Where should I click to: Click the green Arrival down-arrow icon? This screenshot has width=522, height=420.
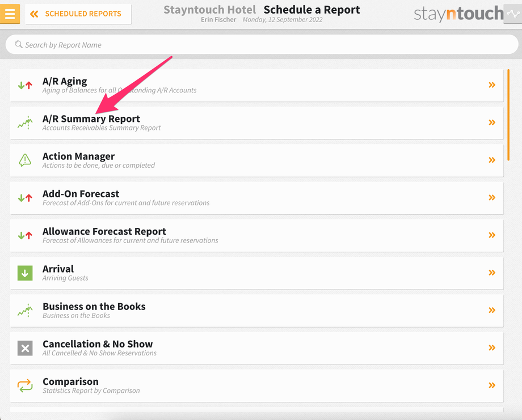[25, 273]
